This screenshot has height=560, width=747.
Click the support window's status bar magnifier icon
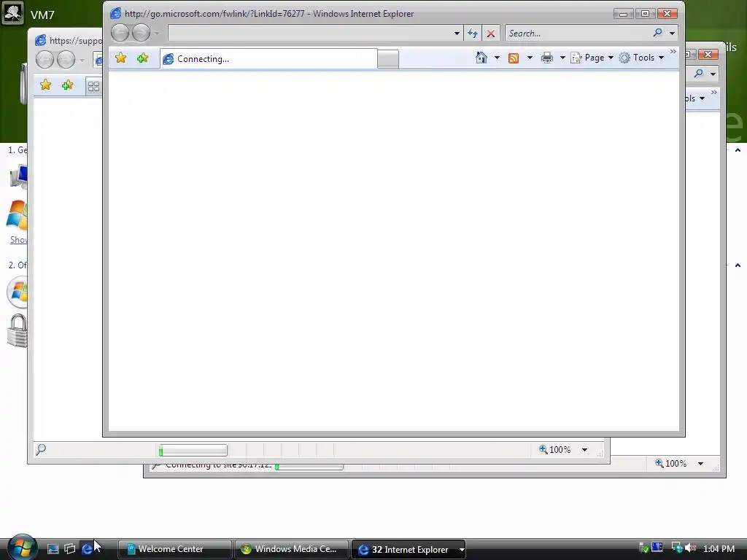tap(41, 449)
